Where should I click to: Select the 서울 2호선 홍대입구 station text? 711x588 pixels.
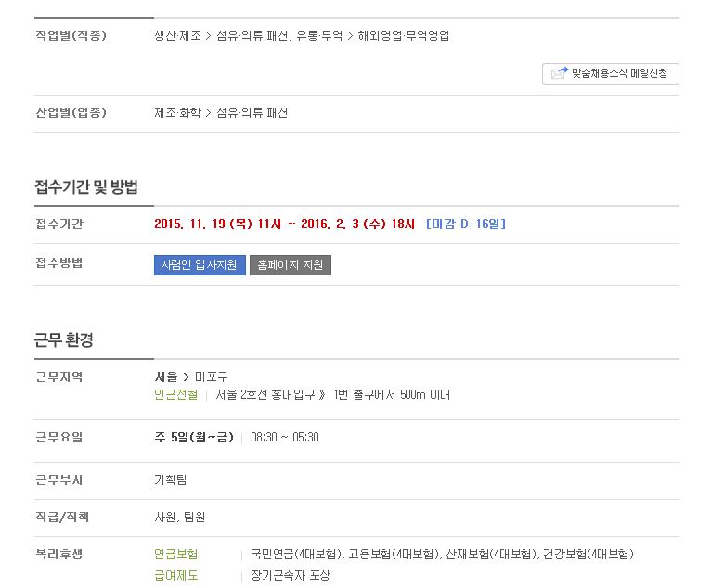(x=265, y=394)
